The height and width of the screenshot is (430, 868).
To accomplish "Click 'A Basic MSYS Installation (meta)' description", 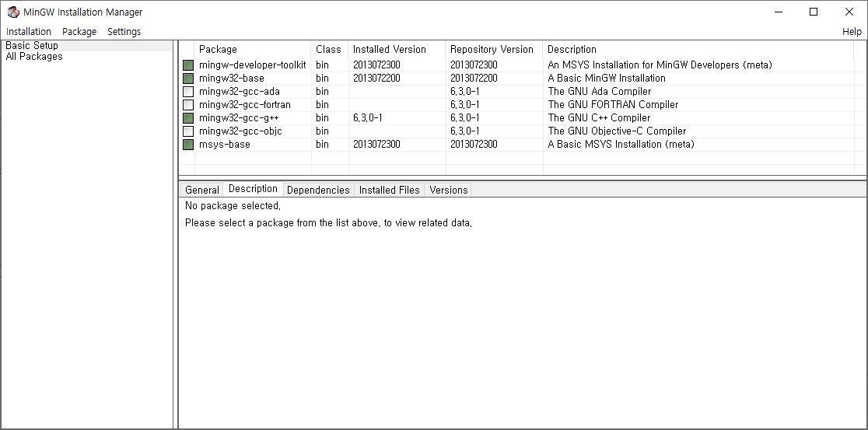I will tap(621, 145).
